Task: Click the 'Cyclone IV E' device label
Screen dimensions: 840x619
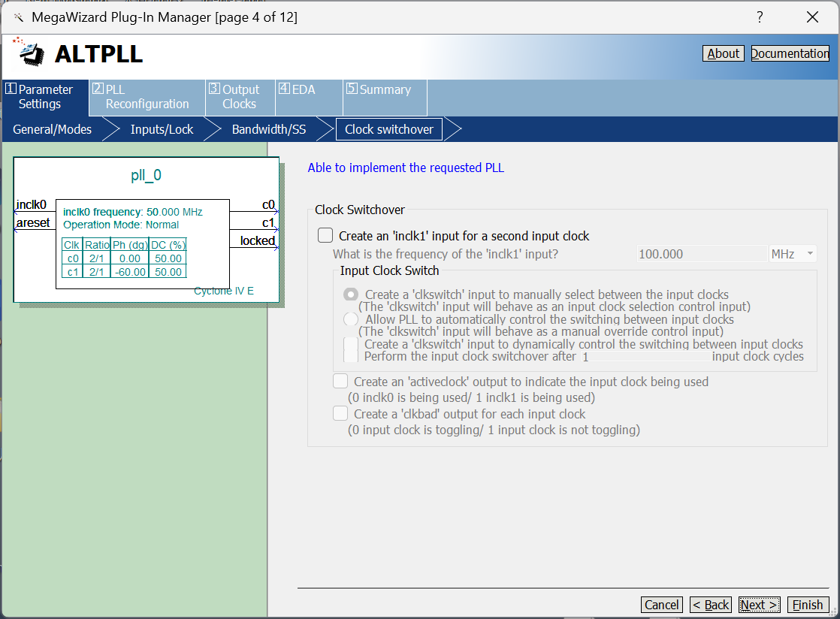Action: [224, 291]
